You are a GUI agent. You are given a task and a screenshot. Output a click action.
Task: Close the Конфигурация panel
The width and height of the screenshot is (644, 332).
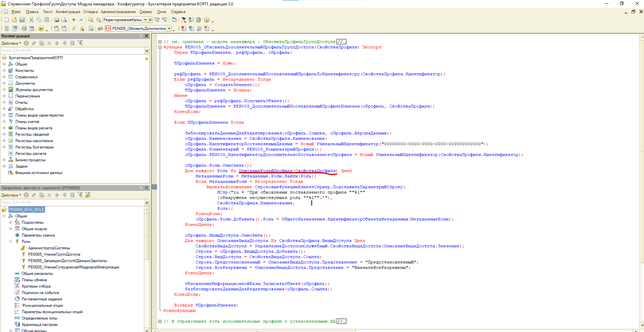tap(146, 36)
